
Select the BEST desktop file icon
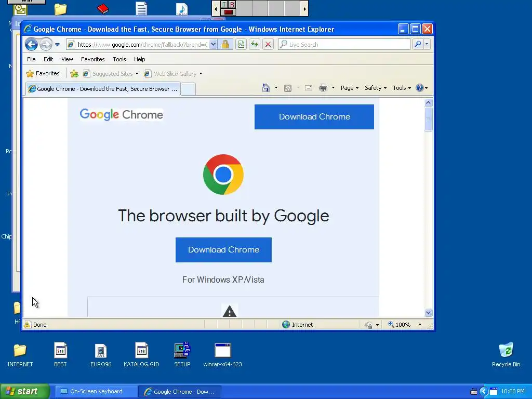[x=60, y=355]
